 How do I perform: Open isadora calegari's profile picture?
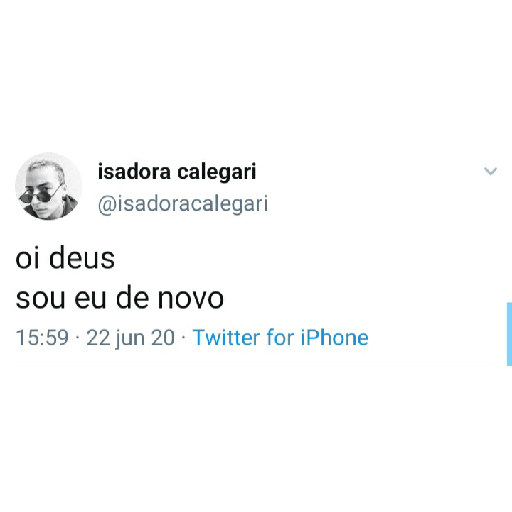49,186
